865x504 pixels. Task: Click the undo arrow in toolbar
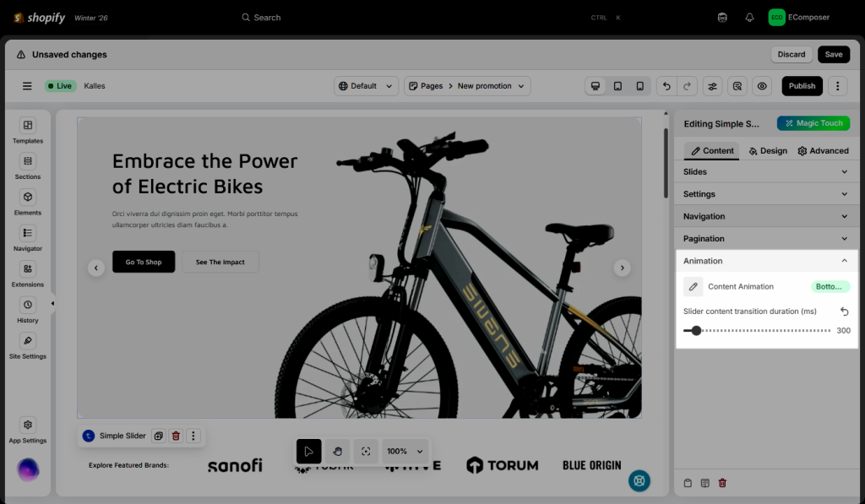666,86
